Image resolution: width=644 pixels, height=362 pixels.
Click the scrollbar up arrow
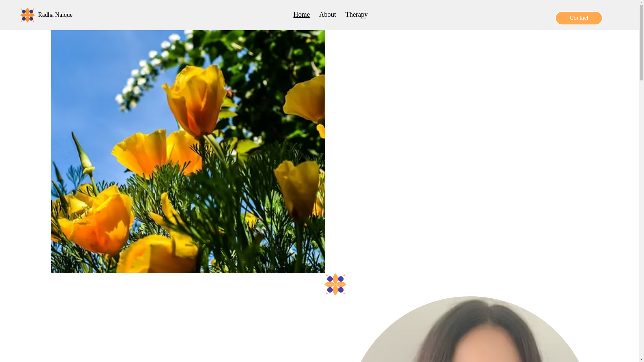641,3
